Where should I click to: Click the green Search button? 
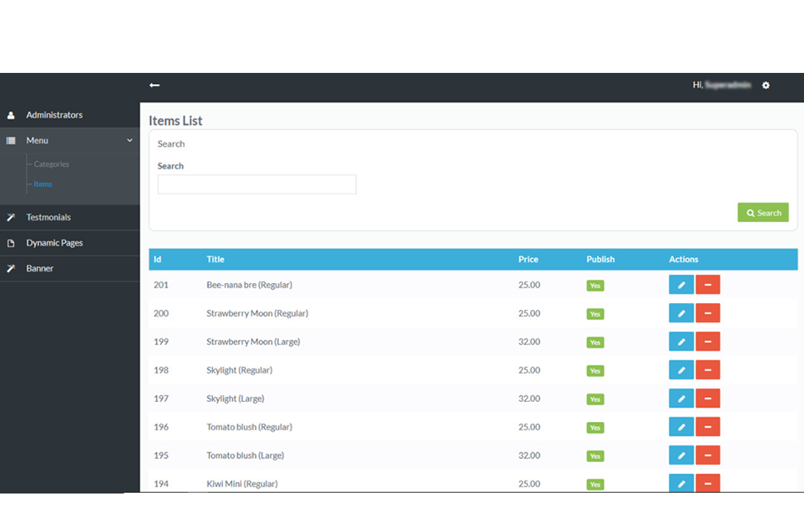click(x=763, y=213)
